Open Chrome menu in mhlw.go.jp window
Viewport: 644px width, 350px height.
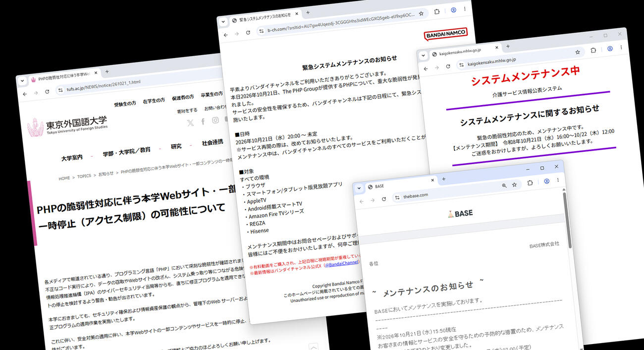pos(621,48)
